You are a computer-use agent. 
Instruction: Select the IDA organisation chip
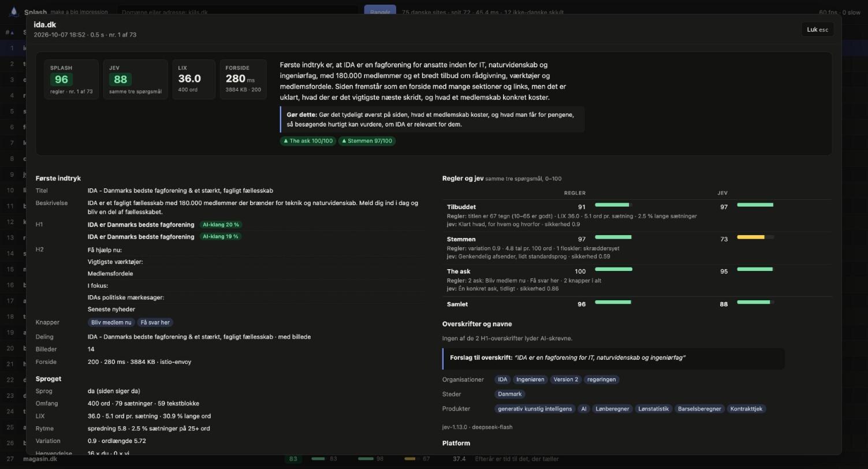502,379
